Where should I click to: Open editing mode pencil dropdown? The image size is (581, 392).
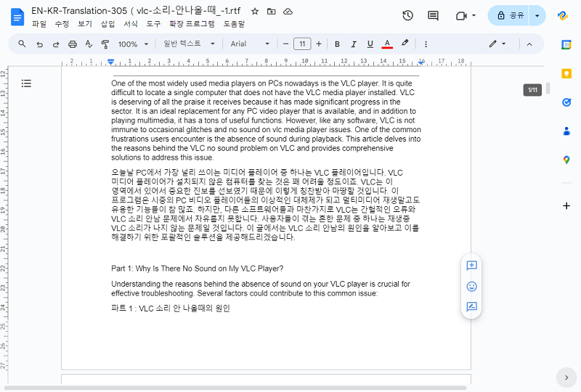[x=497, y=44]
